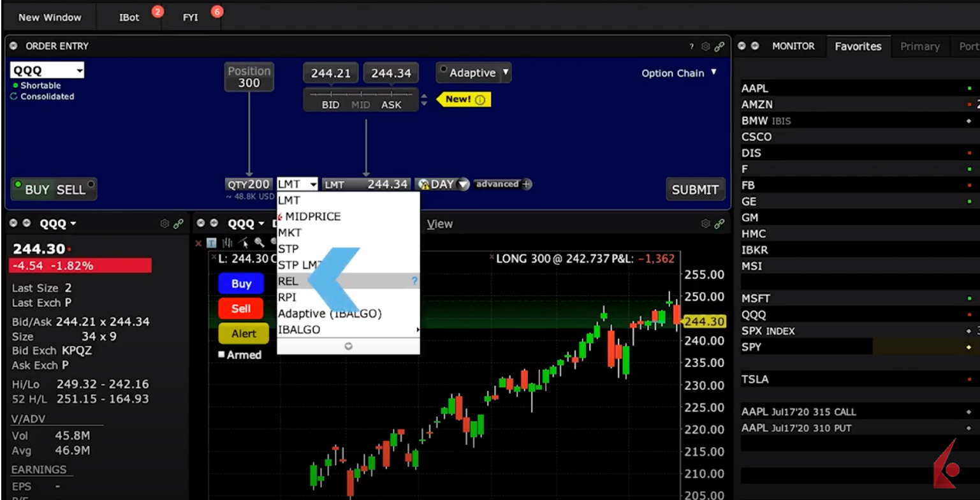This screenshot has height=500, width=980.
Task: Click red X icon in chart toolbar
Action: 198,243
